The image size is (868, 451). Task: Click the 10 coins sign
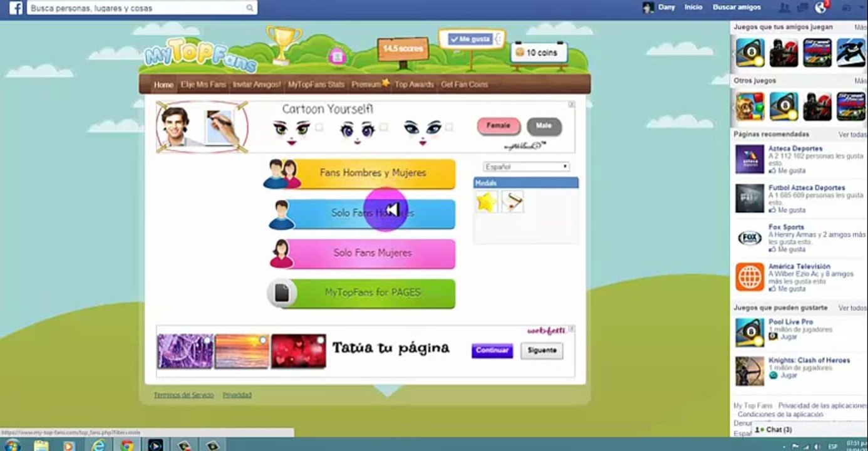pos(539,53)
